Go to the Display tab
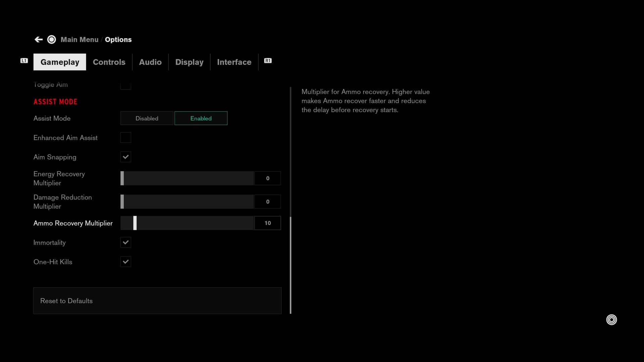This screenshot has width=644, height=362. click(189, 62)
